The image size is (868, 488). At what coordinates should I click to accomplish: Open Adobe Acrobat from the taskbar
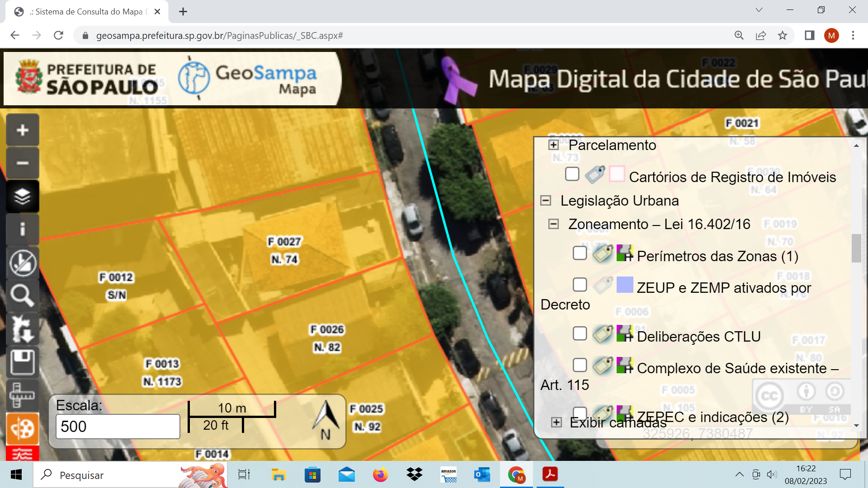[x=550, y=474]
